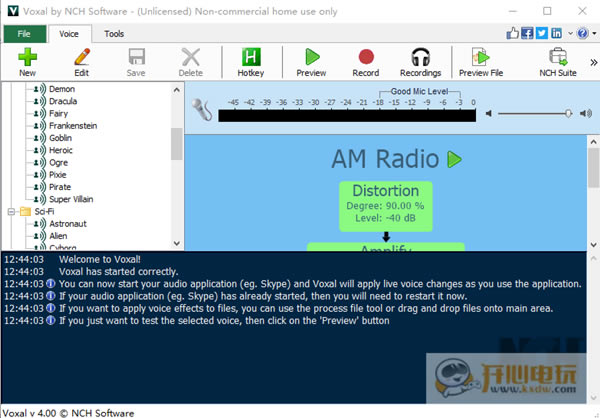Screen dimensions: 600x418
Task: Switch to the Voice tab
Action: [x=69, y=34]
